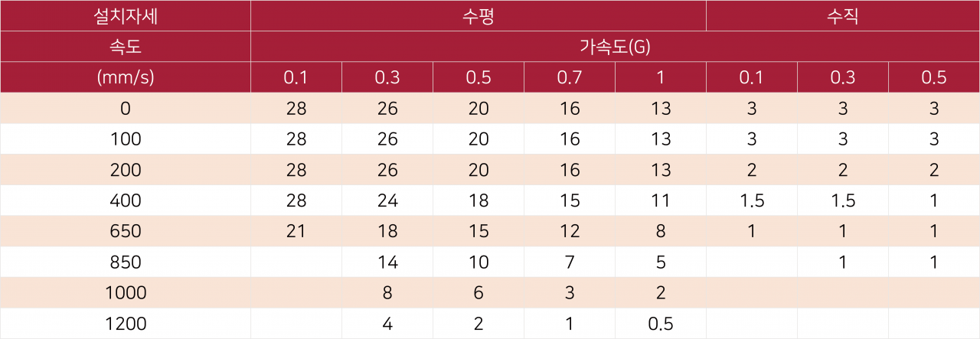The width and height of the screenshot is (980, 339).
Task: Click the 설치자세 header cell
Action: pyautogui.click(x=125, y=16)
